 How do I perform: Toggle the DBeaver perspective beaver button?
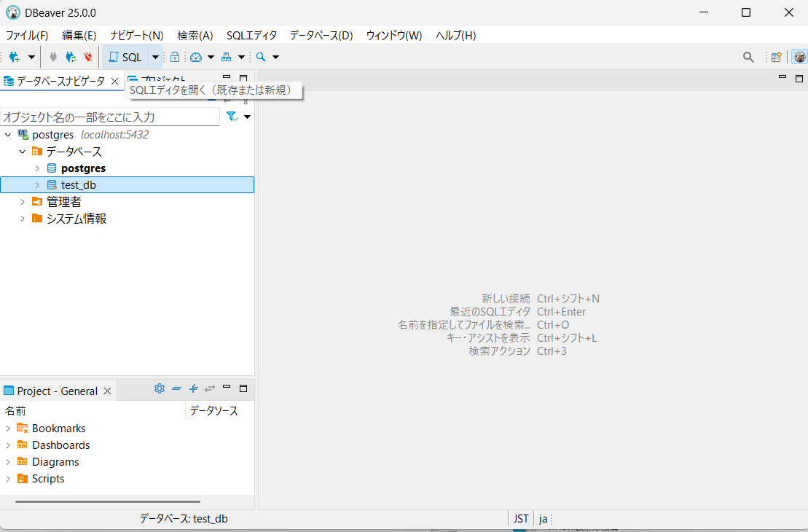799,57
